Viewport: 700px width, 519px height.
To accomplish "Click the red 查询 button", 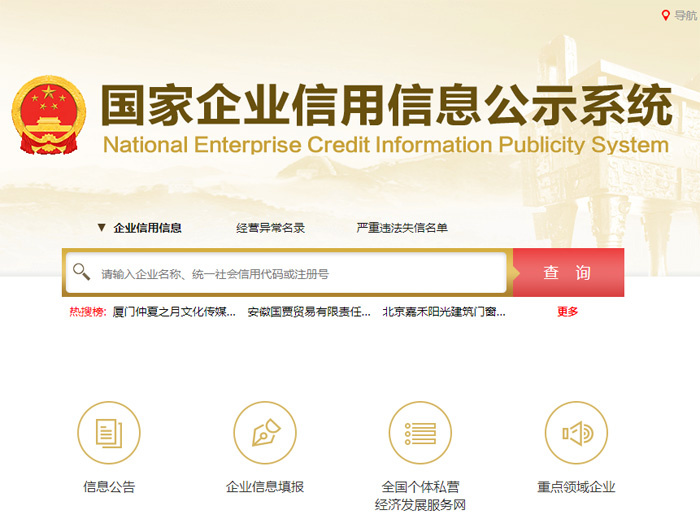I will coord(568,272).
